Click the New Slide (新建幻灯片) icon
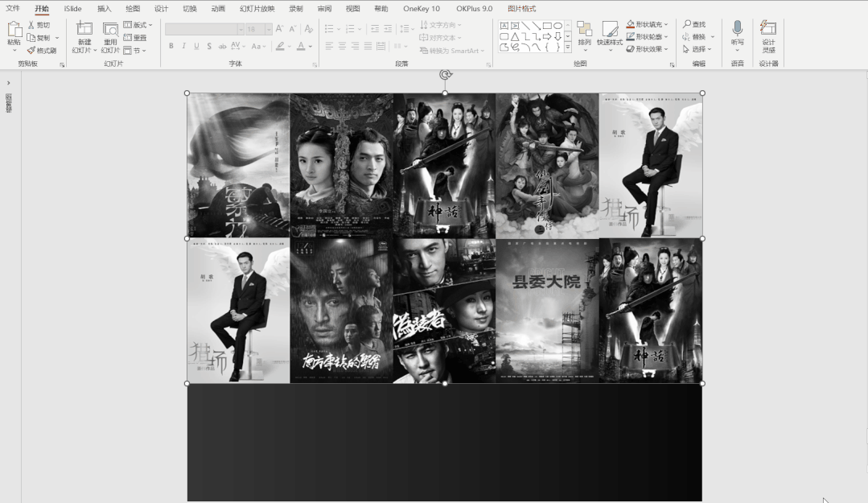The height and width of the screenshot is (503, 868). (84, 29)
